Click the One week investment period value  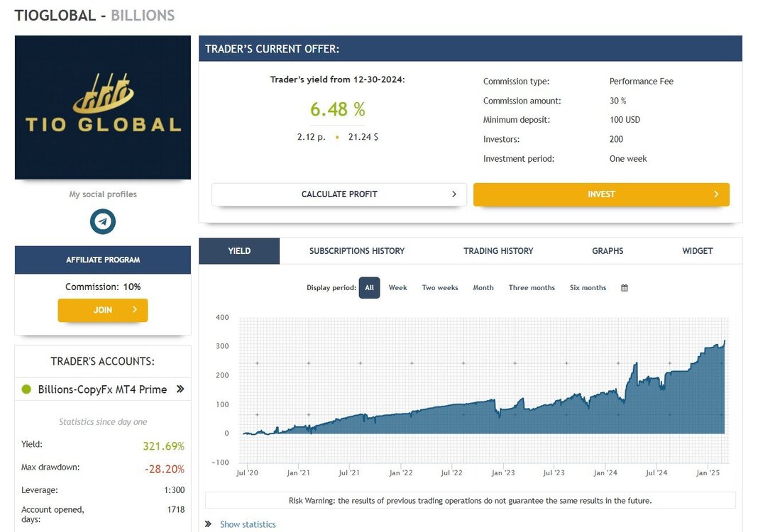[x=627, y=159]
